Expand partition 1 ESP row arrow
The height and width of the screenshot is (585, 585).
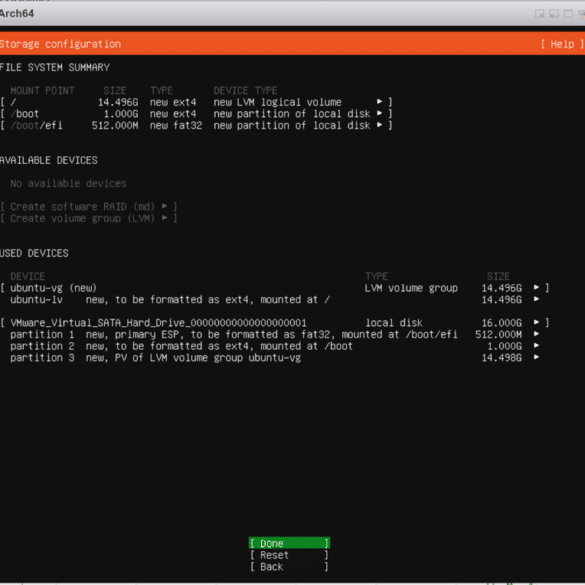click(x=536, y=334)
